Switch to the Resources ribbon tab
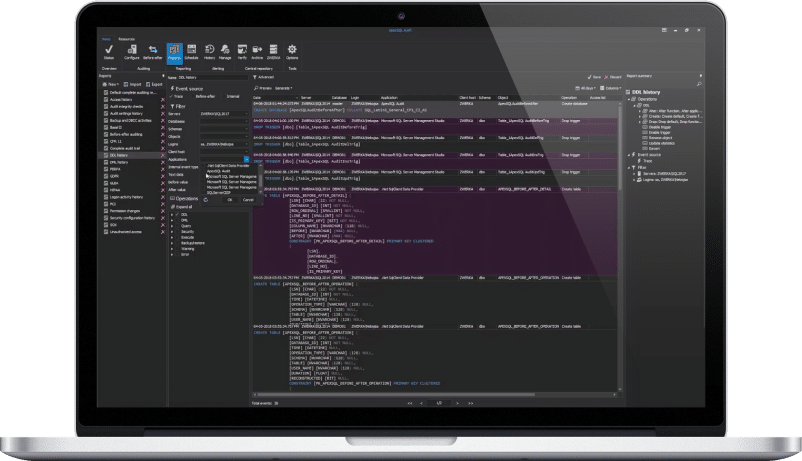802x461 pixels. coord(126,39)
